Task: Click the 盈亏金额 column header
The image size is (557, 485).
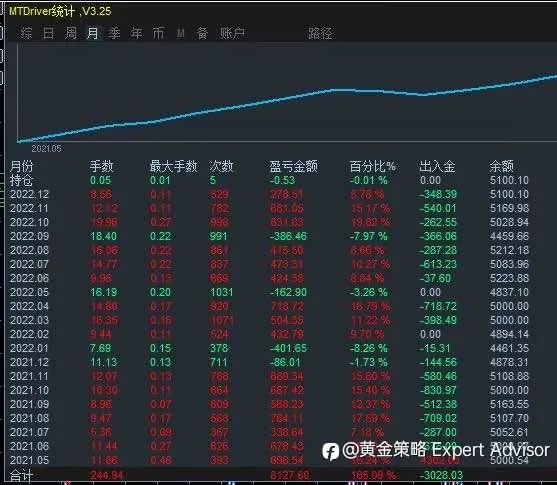Action: click(x=293, y=166)
